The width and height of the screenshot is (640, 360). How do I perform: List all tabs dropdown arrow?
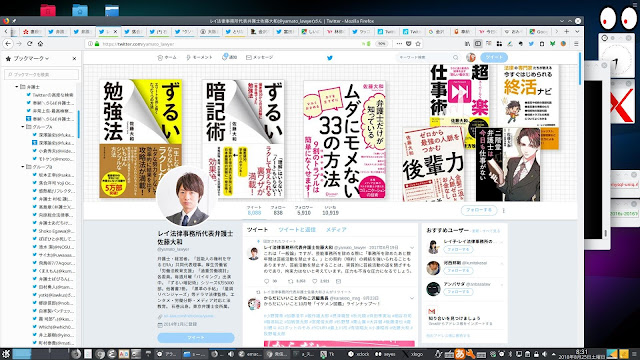(x=577, y=31)
